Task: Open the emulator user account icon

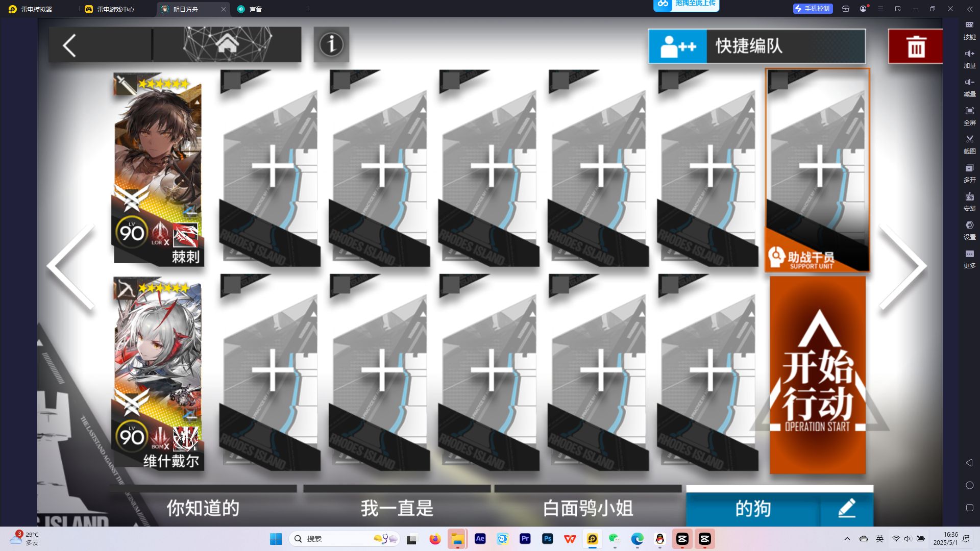Action: 863,9
